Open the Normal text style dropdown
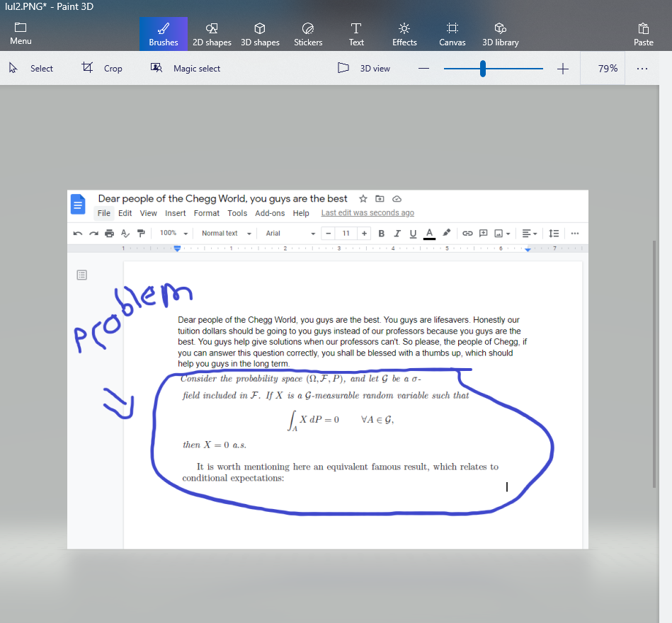This screenshot has height=623, width=672. tap(227, 233)
